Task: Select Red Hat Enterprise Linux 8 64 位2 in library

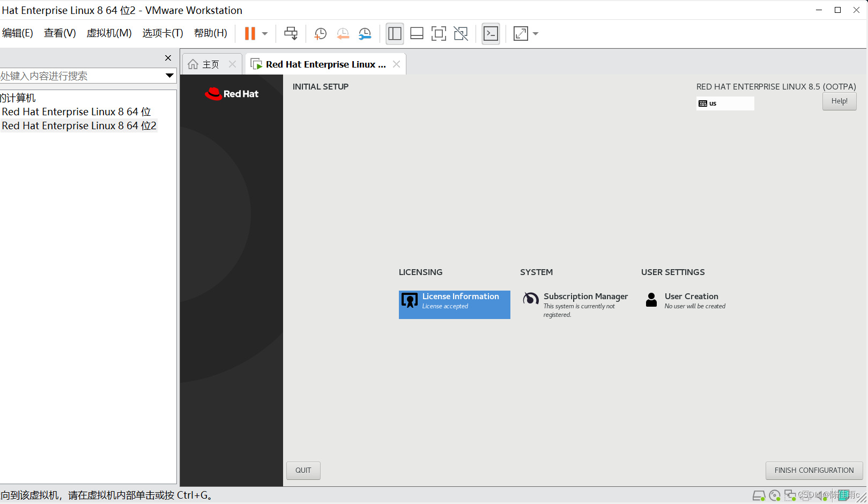Action: tap(79, 125)
